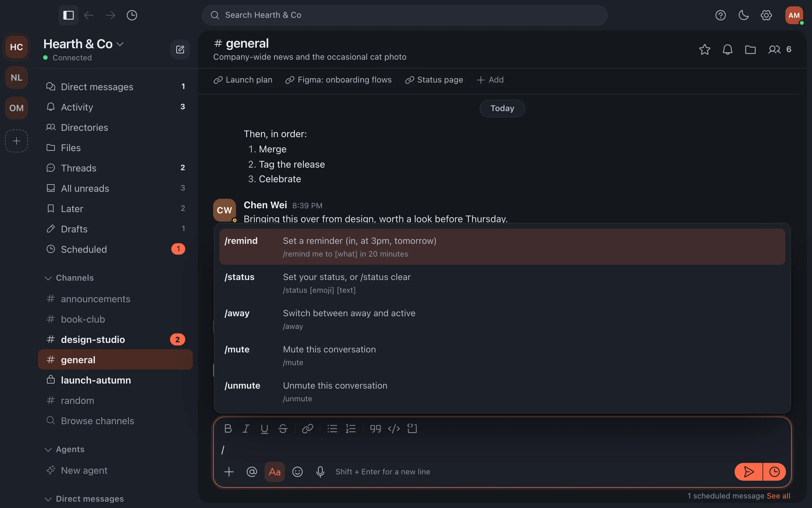Insert a numbered list
The height and width of the screenshot is (508, 812).
point(350,429)
